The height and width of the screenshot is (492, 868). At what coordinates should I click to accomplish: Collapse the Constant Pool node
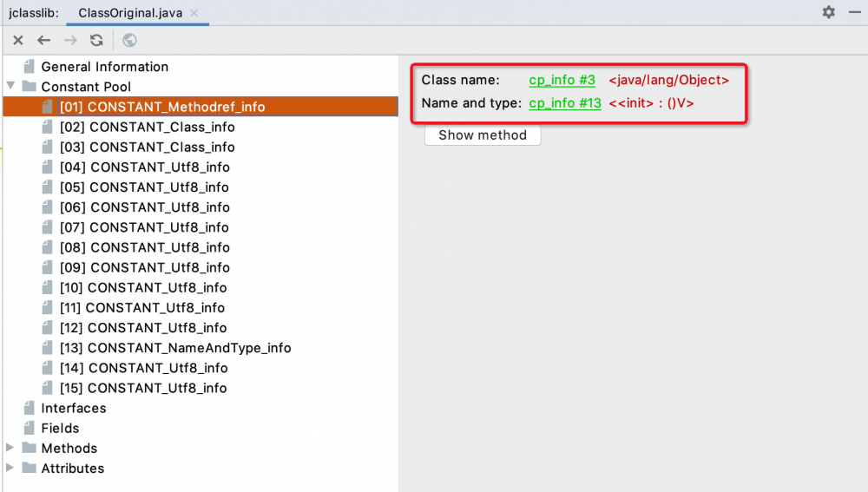pyautogui.click(x=10, y=86)
